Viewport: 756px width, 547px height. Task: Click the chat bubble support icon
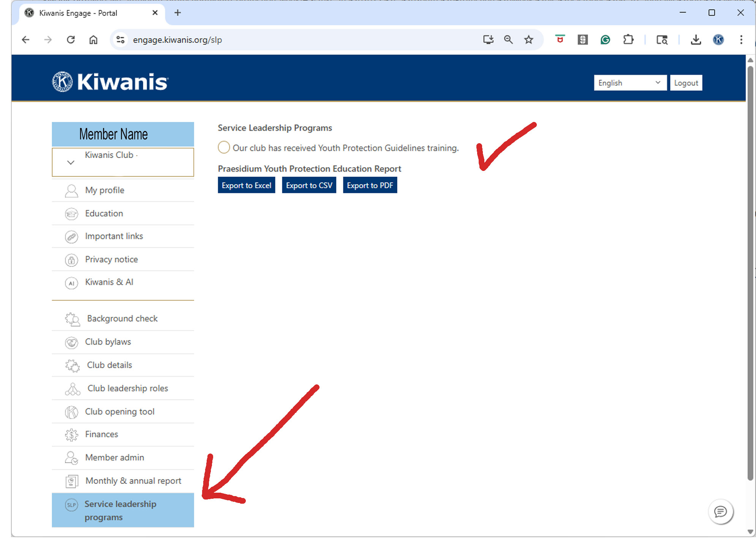(x=720, y=512)
